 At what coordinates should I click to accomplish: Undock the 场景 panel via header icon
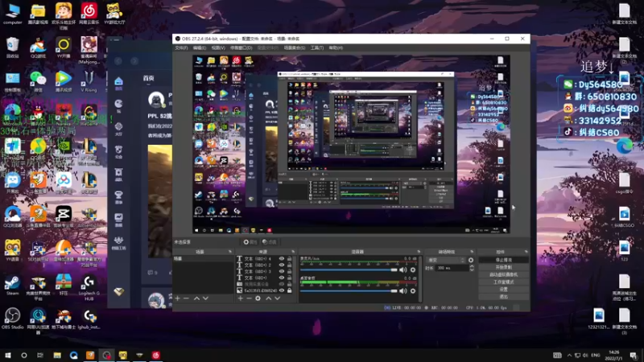click(x=230, y=252)
